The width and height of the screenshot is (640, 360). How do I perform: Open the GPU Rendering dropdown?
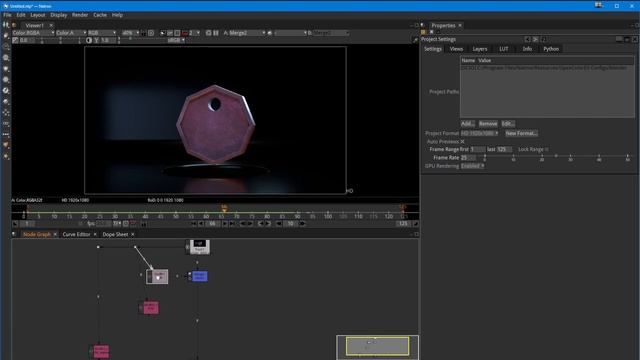point(472,166)
